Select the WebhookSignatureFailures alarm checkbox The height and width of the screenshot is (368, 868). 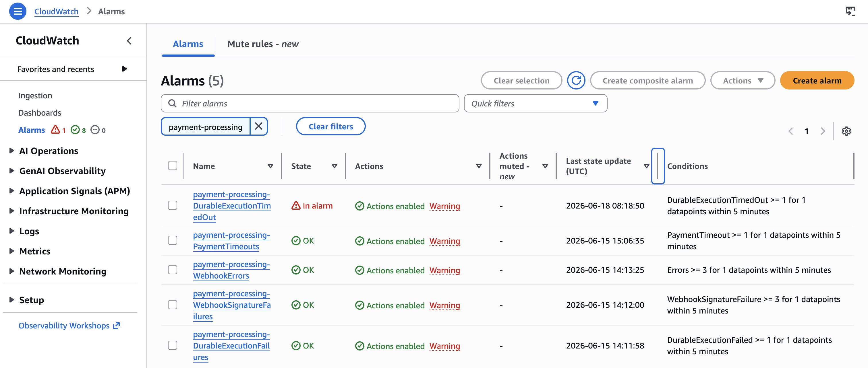click(173, 305)
